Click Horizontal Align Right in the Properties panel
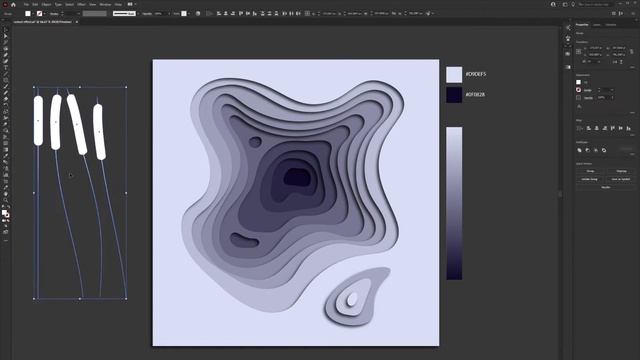The height and width of the screenshot is (360, 640). [x=604, y=128]
